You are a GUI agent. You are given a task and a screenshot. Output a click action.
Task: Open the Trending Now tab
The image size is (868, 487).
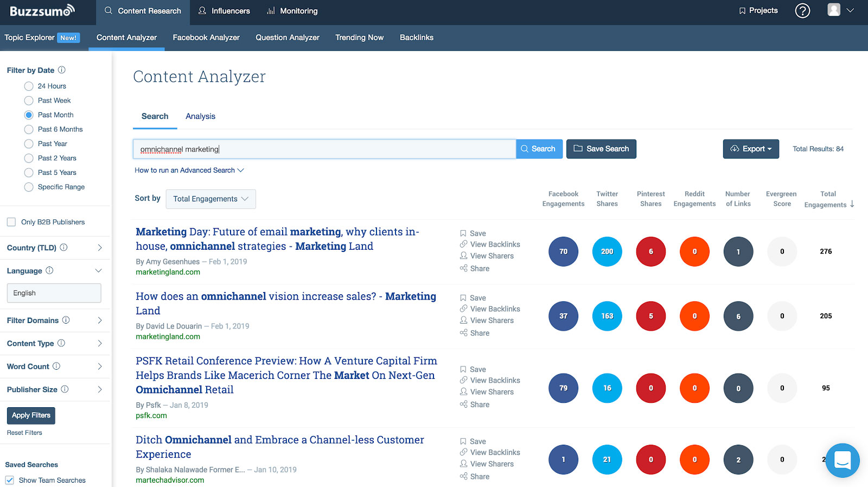click(359, 37)
